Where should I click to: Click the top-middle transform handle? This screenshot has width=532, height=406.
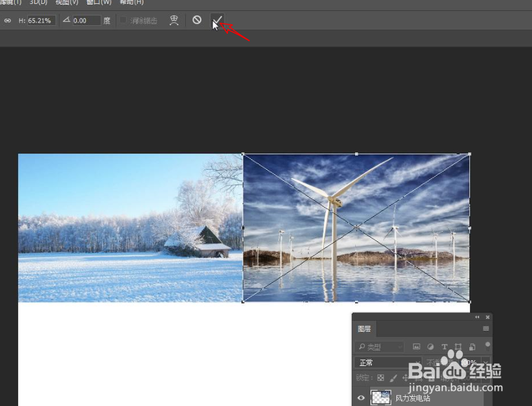(356, 154)
